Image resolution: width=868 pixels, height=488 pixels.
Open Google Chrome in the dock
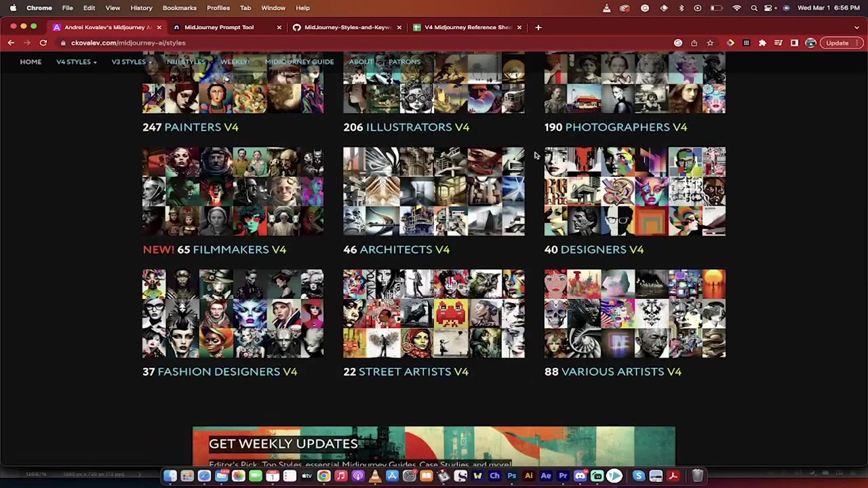[323, 476]
